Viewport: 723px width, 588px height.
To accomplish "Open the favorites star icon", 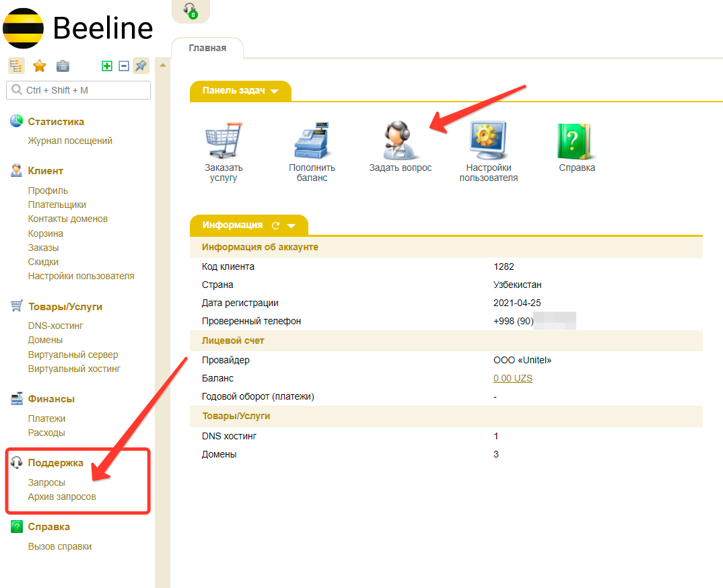I will 40,66.
